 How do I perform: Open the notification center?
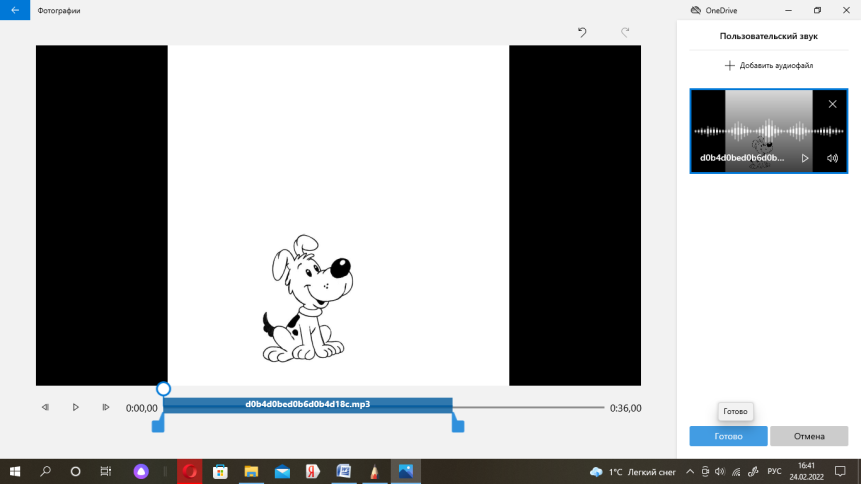click(840, 471)
